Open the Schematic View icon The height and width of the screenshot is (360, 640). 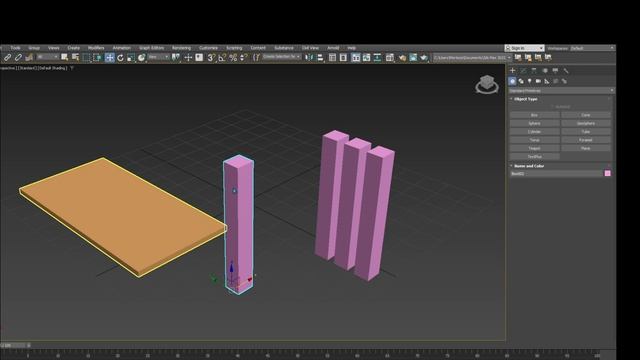[378, 58]
